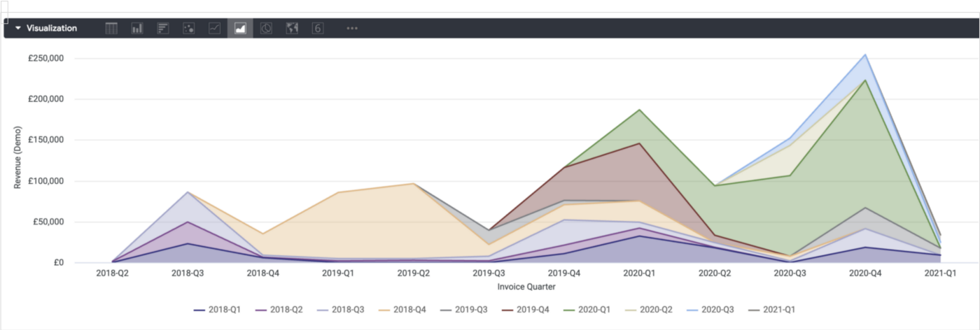This screenshot has width=980, height=330.
Task: Choose the horizontal Bar chart icon
Action: point(163,29)
